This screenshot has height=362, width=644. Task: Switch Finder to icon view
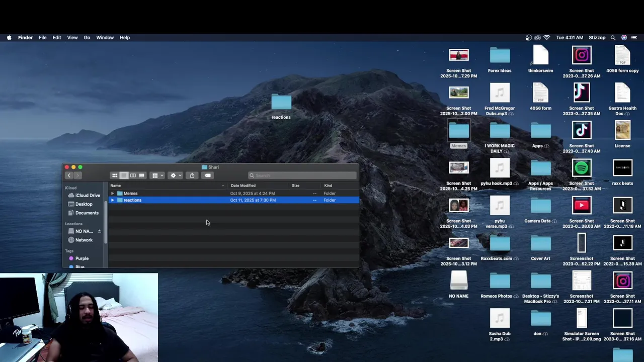click(x=115, y=175)
